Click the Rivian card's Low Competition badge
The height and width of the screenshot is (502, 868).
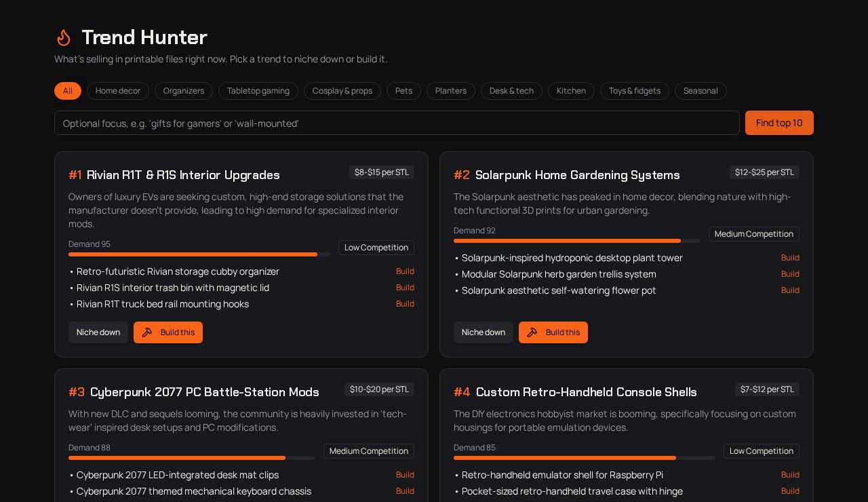pos(376,248)
